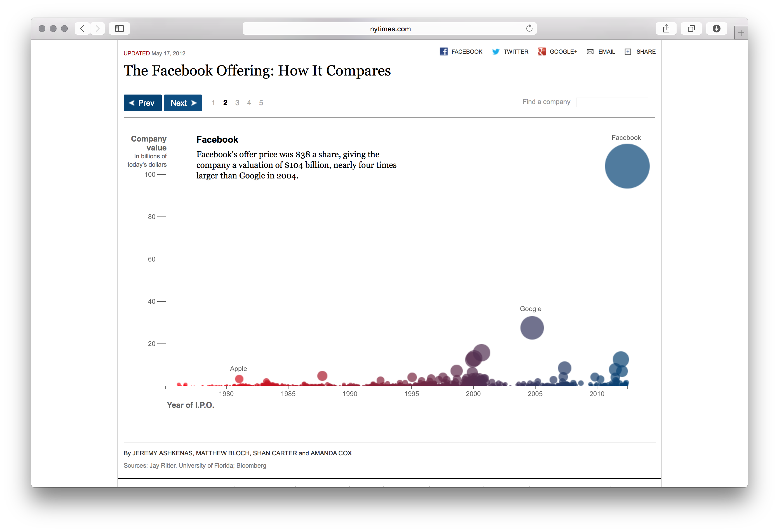Toggle the Safari sidebar panel
The height and width of the screenshot is (532, 779).
[119, 29]
